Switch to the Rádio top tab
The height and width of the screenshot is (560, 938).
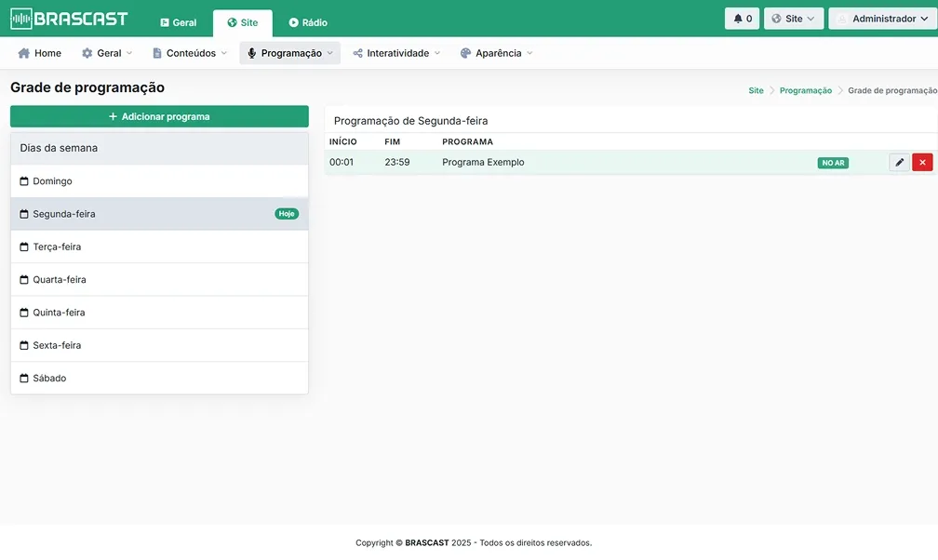pyautogui.click(x=308, y=22)
